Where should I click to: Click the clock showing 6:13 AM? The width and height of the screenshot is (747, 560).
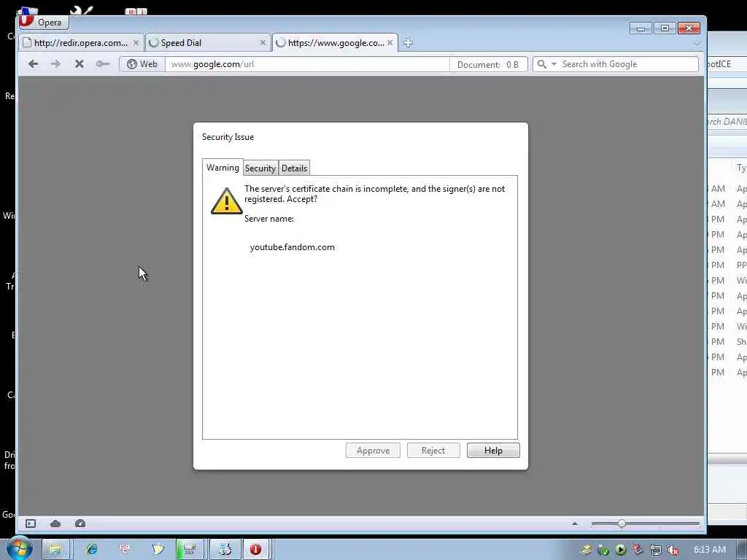[709, 550]
